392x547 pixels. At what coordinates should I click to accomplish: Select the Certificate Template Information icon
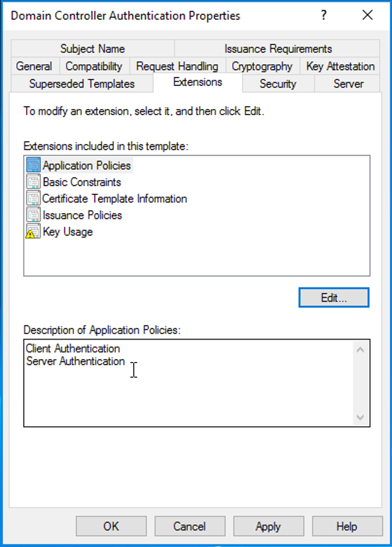[x=34, y=198]
